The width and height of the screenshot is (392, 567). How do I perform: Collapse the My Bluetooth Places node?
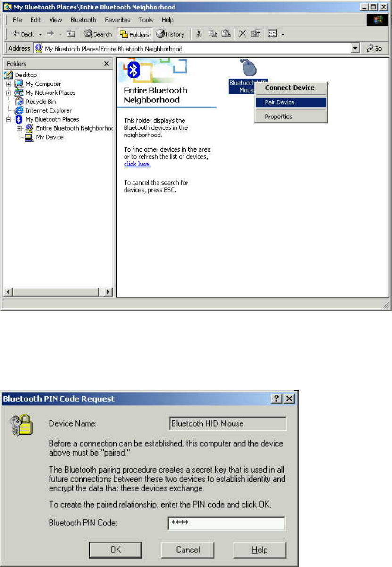8,119
